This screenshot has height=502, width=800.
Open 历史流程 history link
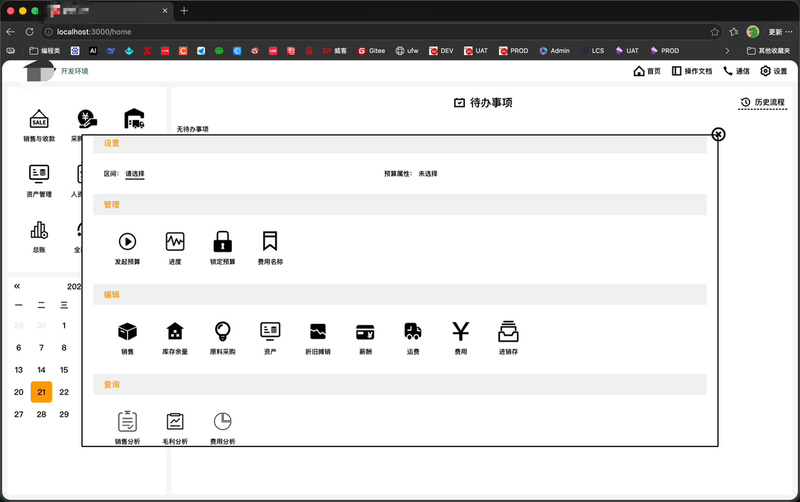(763, 102)
